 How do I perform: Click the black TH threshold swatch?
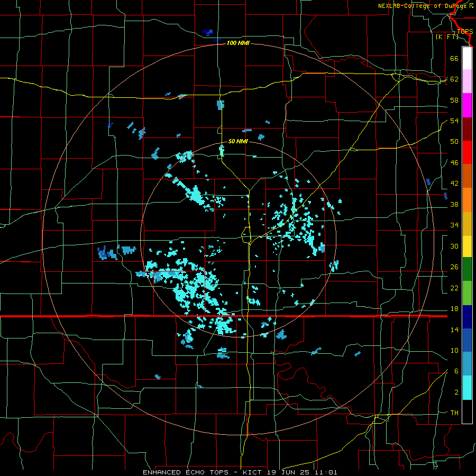point(467,411)
